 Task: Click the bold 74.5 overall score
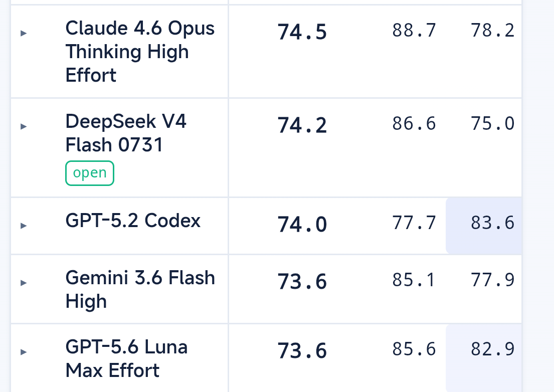[x=302, y=32]
